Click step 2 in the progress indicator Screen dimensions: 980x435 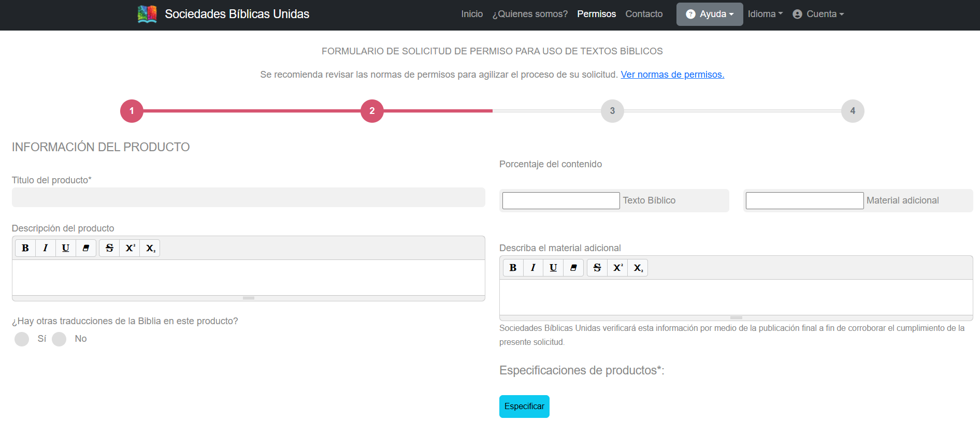click(x=372, y=111)
